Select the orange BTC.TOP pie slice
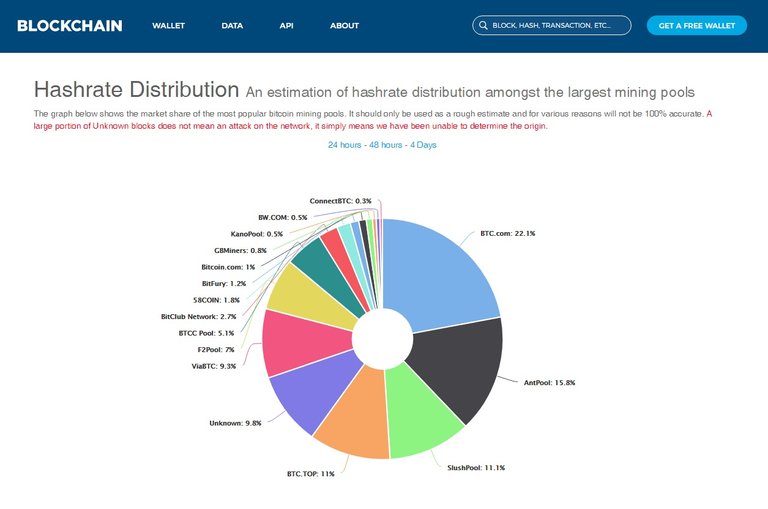 click(x=355, y=416)
